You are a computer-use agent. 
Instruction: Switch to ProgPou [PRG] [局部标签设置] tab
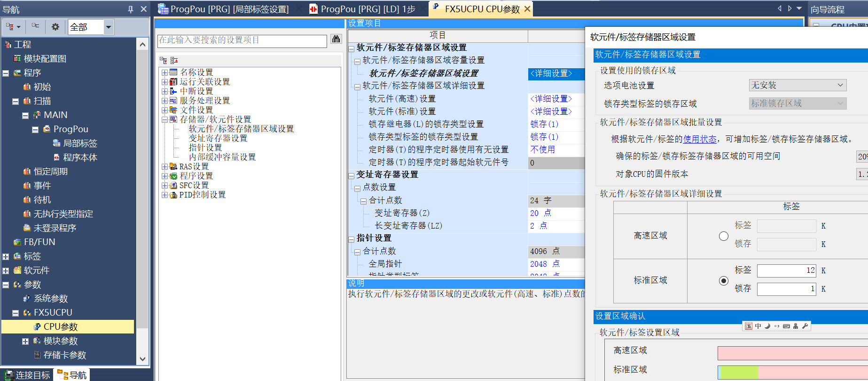pos(224,9)
